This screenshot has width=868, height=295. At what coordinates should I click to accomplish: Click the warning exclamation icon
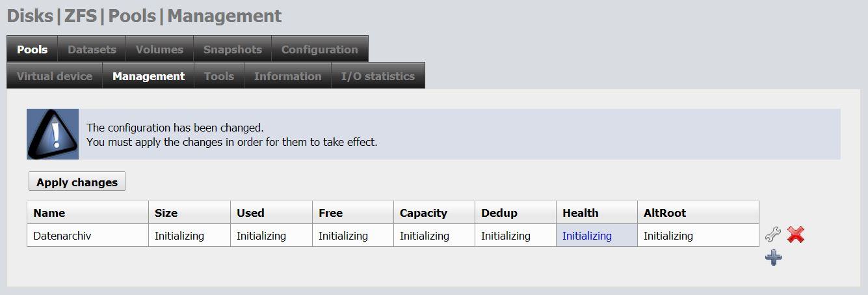click(53, 134)
